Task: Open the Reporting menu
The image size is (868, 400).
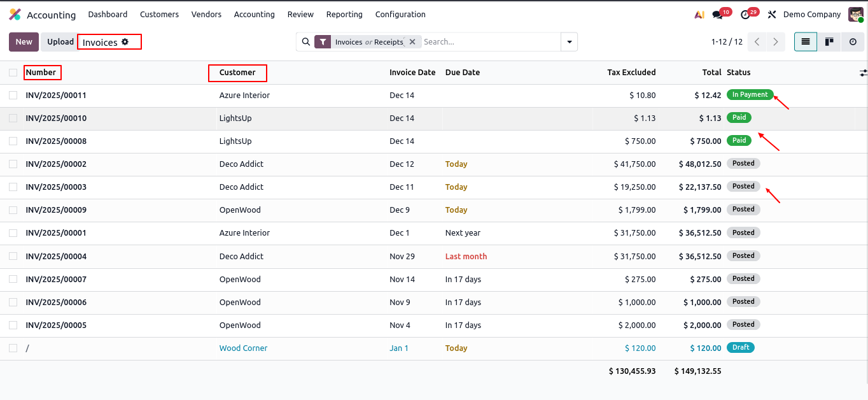Action: tap(344, 15)
